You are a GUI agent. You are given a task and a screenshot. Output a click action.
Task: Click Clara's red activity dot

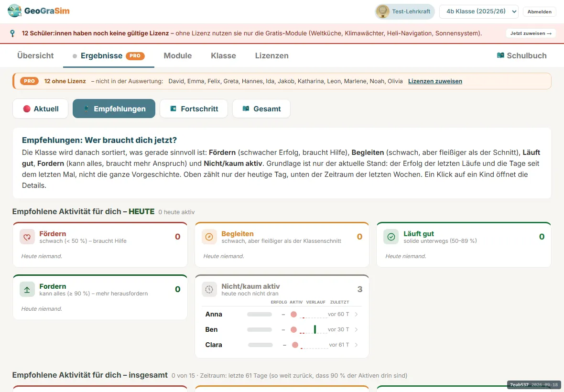295,345
